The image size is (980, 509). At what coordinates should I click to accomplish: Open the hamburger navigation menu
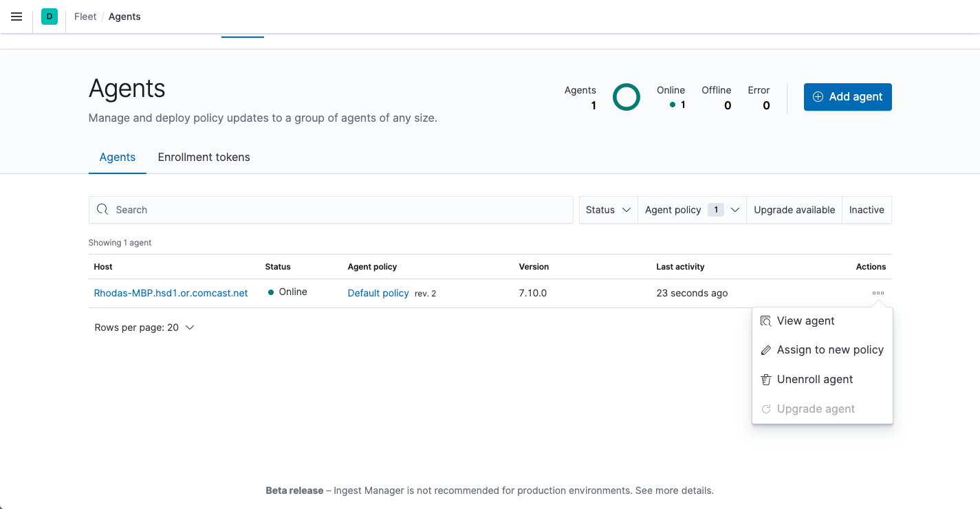pos(17,17)
